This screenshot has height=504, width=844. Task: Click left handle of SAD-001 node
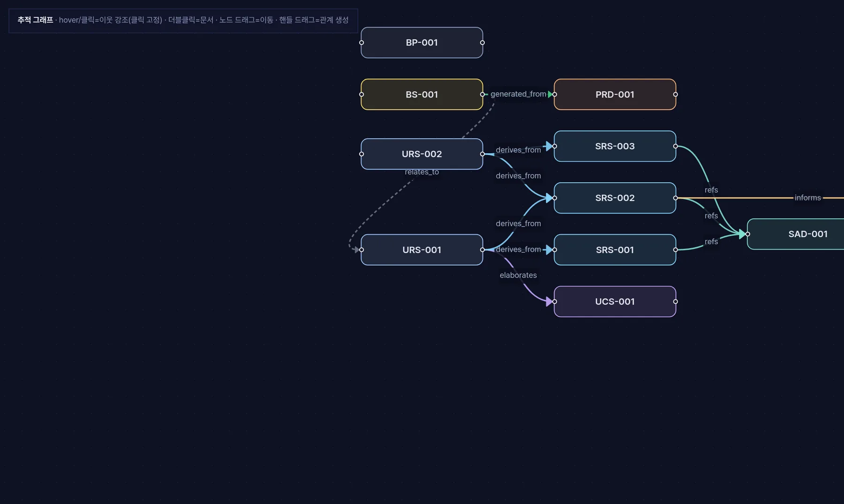click(x=748, y=234)
